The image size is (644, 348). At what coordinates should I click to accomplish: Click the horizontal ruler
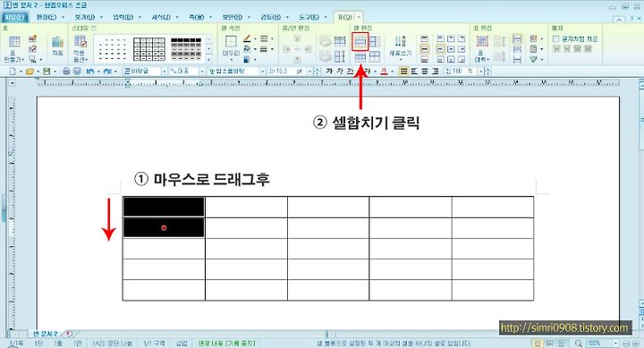[x=328, y=83]
